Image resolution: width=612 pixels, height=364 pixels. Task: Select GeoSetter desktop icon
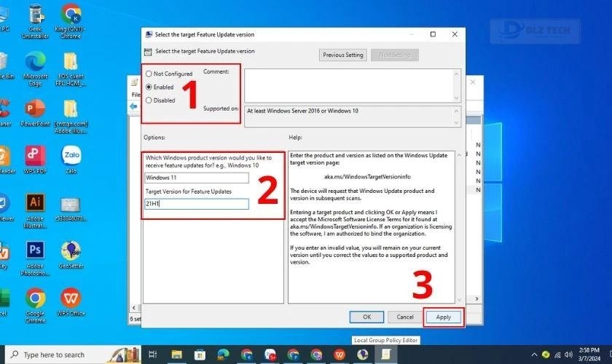[x=71, y=255]
